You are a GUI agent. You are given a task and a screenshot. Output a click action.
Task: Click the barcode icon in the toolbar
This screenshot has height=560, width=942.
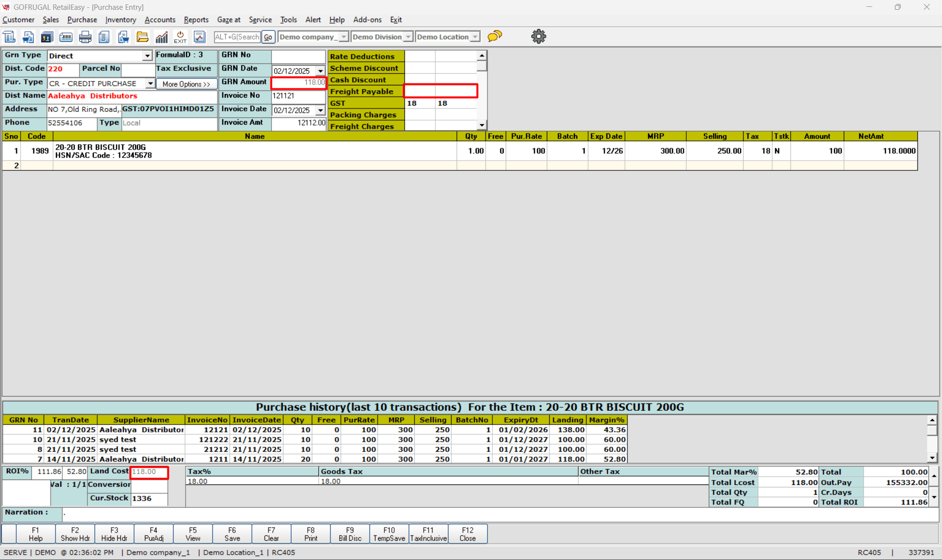(66, 37)
